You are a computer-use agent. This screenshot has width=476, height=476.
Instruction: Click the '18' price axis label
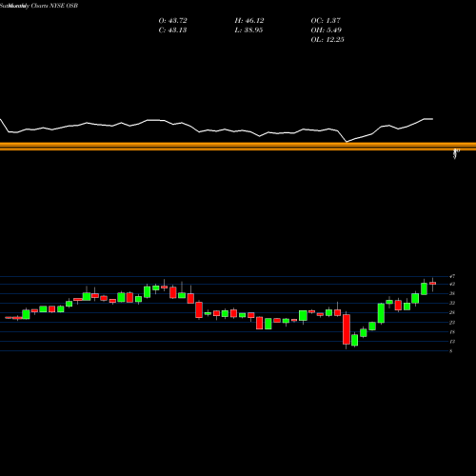452,332
